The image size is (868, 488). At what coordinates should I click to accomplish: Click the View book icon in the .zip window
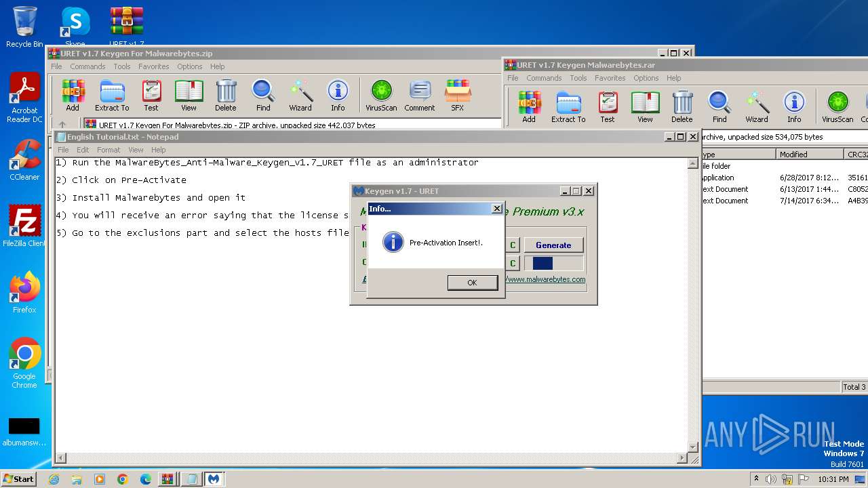point(189,96)
